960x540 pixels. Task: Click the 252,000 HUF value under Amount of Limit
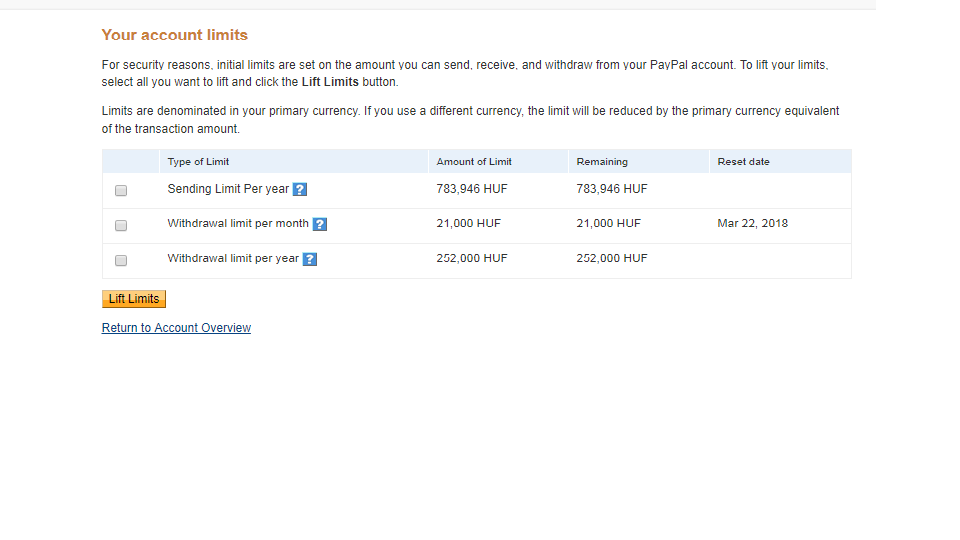[x=472, y=258]
